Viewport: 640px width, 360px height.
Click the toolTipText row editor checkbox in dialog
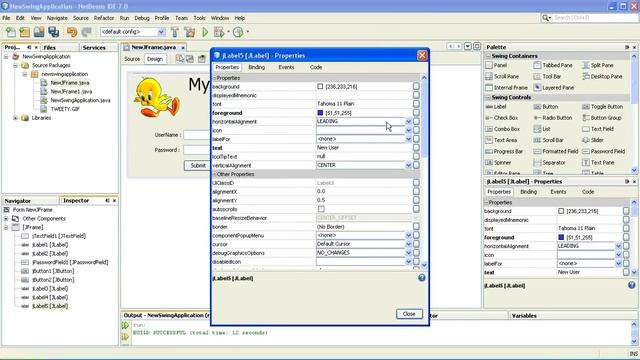(x=416, y=156)
